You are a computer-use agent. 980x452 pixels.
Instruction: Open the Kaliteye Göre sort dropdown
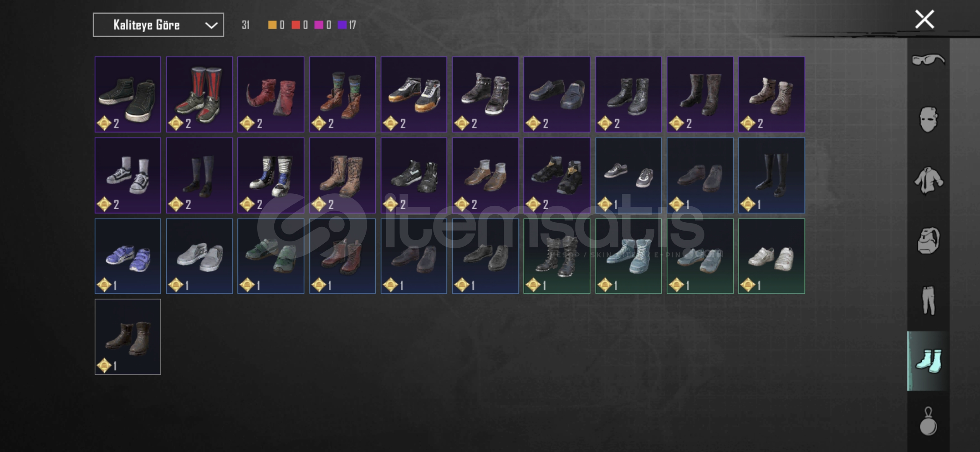coord(158,25)
